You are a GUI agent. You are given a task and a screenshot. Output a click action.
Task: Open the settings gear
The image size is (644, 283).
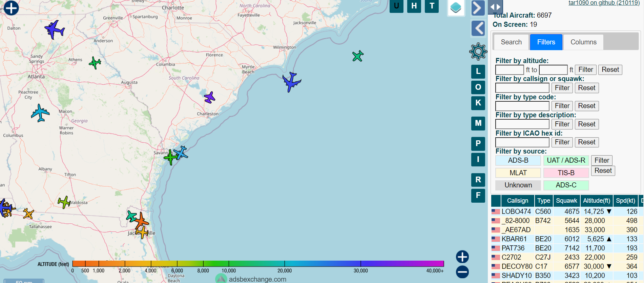tap(478, 52)
